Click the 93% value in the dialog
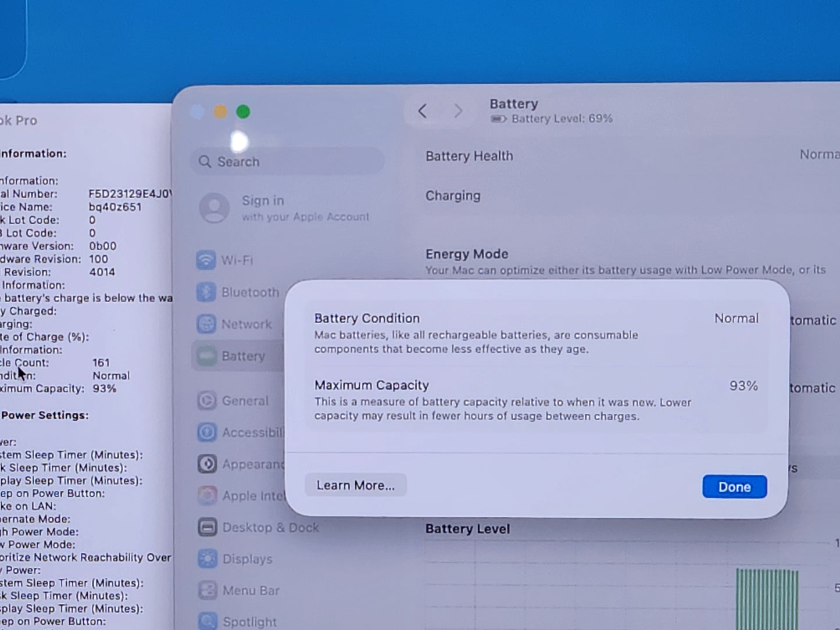Viewport: 840px width, 630px height. [744, 386]
